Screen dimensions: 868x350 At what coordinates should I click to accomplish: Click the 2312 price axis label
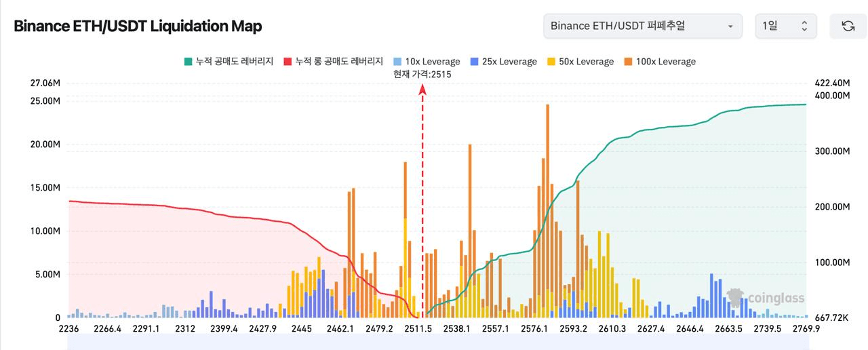click(185, 328)
